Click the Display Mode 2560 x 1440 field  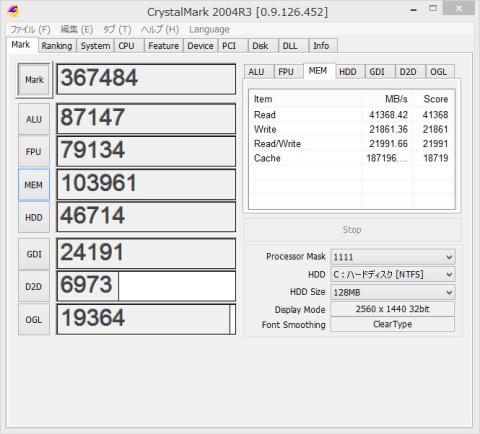[x=392, y=309]
